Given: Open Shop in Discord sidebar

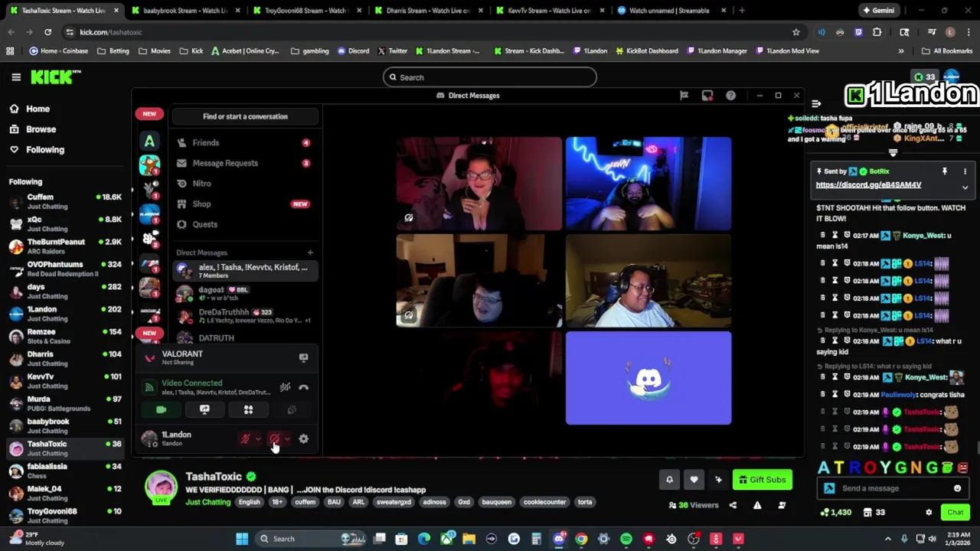Looking at the screenshot, I should (243, 204).
